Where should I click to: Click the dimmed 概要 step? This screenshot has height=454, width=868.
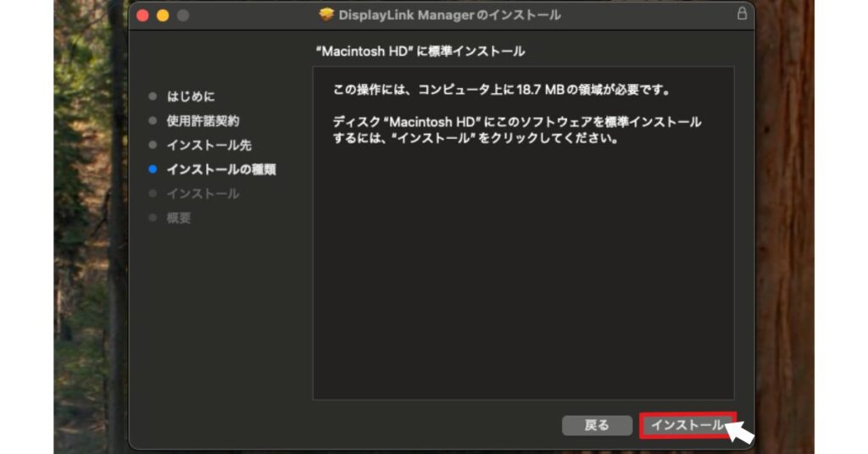click(x=179, y=219)
